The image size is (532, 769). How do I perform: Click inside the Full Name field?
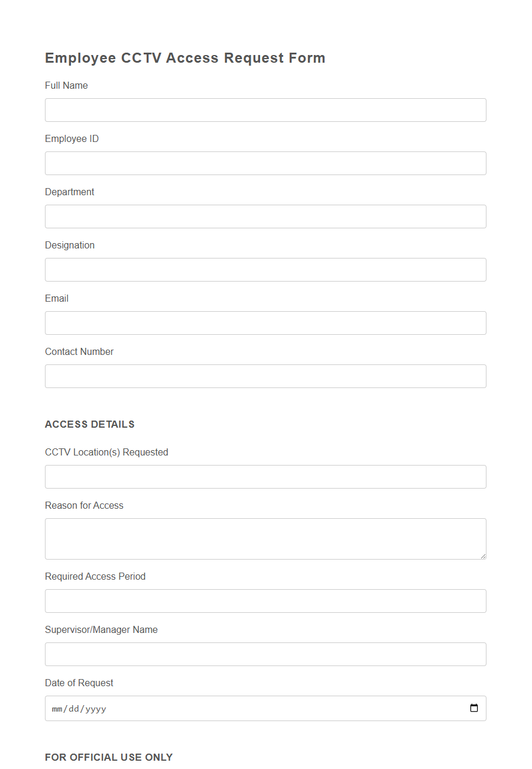[265, 110]
